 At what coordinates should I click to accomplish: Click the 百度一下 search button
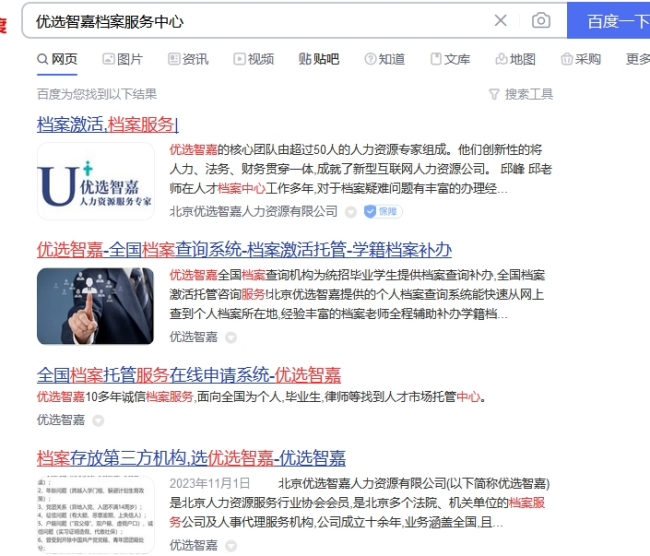pos(609,21)
